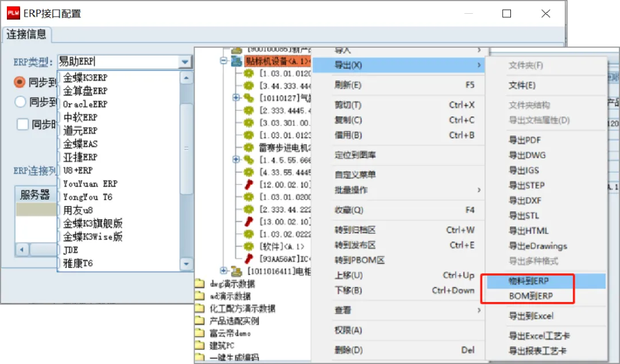620x364 pixels.
Task: Click the 化工配方演示数据 folder icon
Action: [199, 307]
